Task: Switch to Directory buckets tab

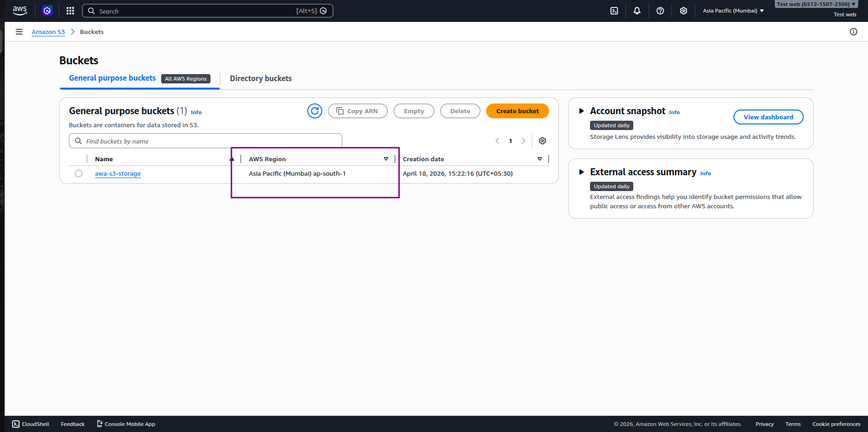Action: coord(261,78)
